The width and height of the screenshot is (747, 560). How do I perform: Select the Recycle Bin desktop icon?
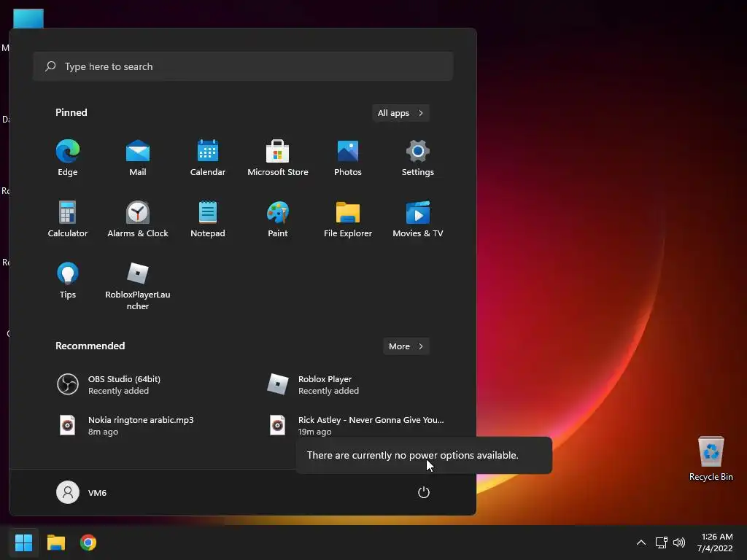(x=711, y=459)
